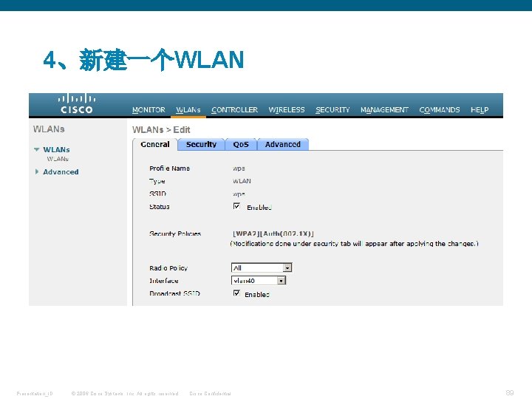Open the Radio Policy dropdown

[x=262, y=267]
